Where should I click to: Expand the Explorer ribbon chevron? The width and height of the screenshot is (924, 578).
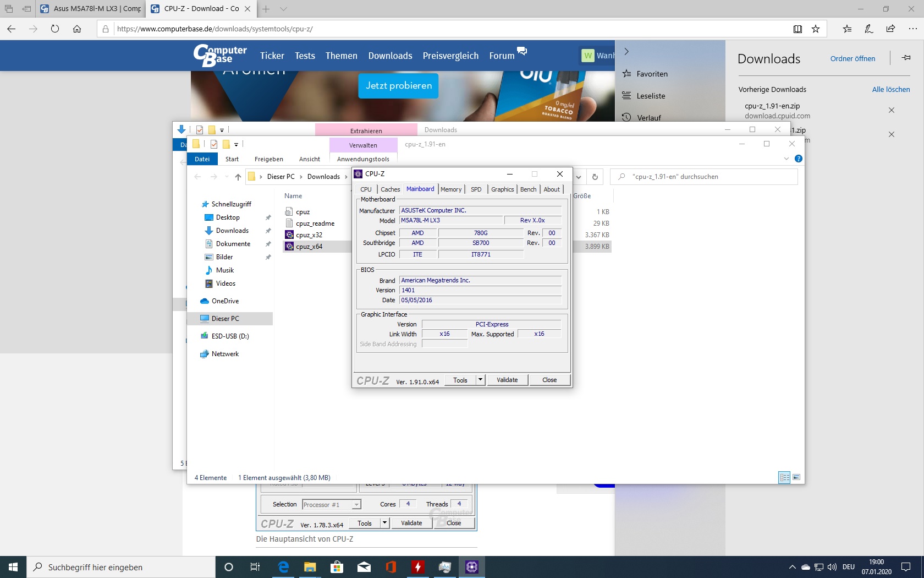click(x=786, y=159)
